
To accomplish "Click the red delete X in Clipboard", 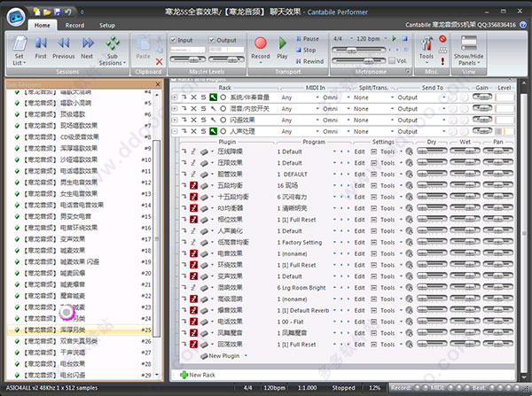I will 159,62.
